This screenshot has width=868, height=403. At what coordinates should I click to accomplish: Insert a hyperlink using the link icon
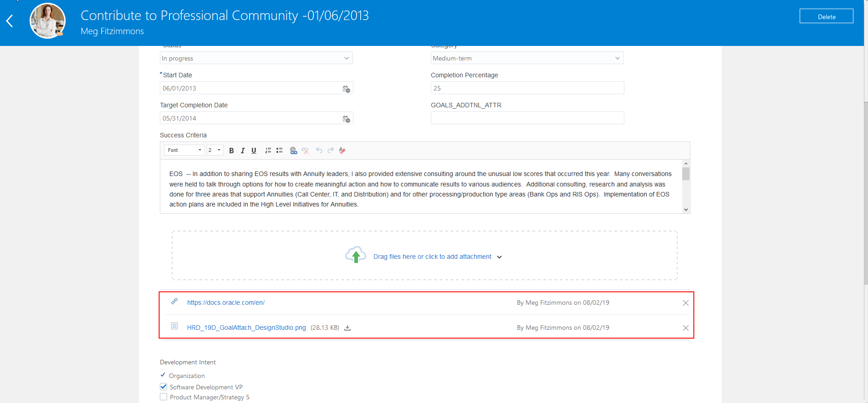tap(293, 151)
